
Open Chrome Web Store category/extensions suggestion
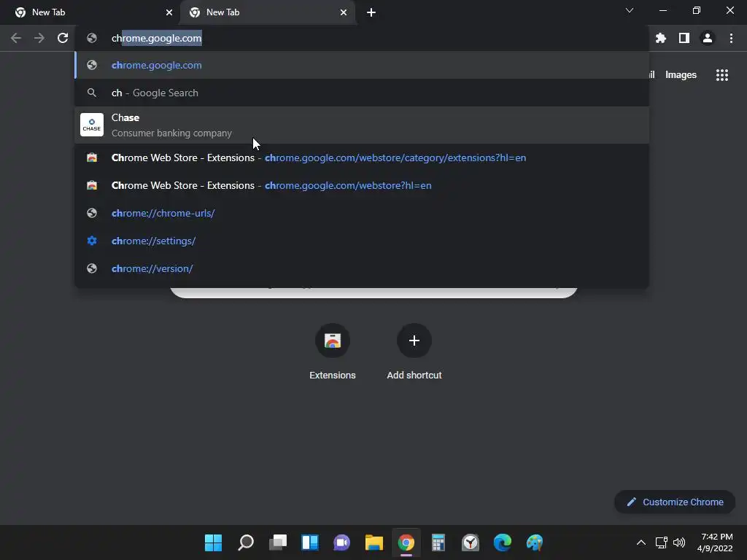362,157
